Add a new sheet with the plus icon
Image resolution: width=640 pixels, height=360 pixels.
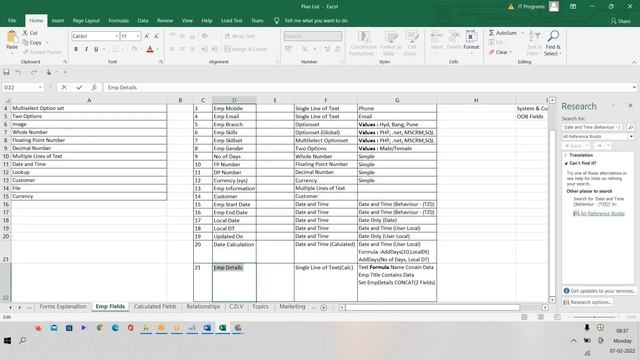pos(324,307)
